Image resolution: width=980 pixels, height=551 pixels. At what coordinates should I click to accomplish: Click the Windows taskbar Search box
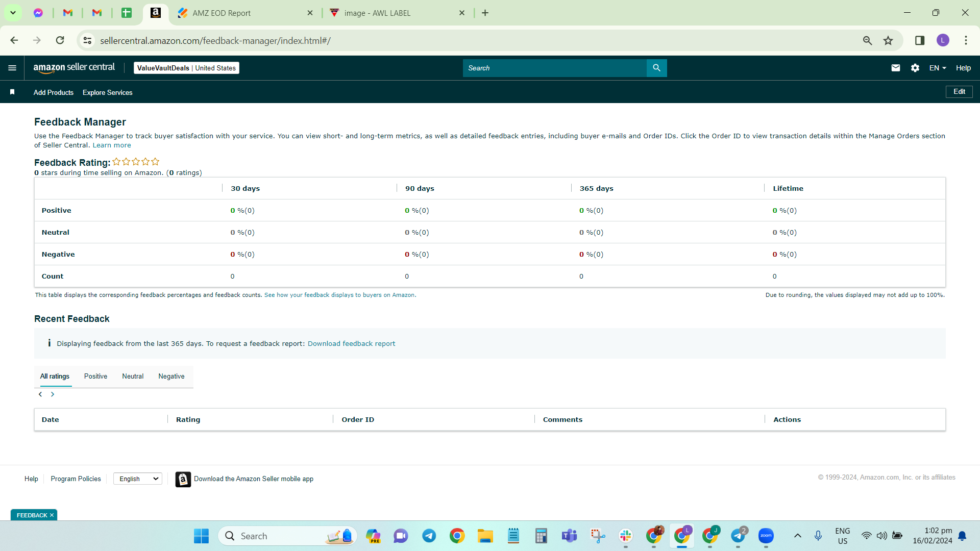(x=288, y=536)
